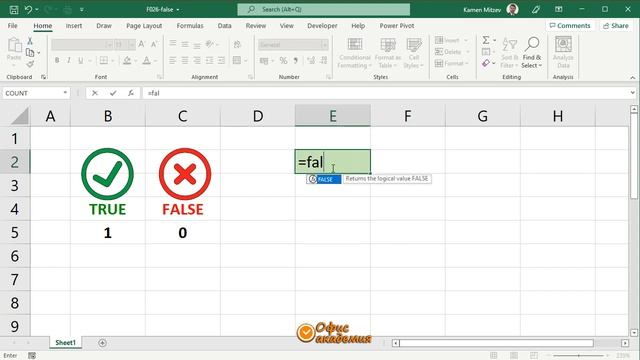
Task: Click the zoom slider in status bar
Action: 578,356
